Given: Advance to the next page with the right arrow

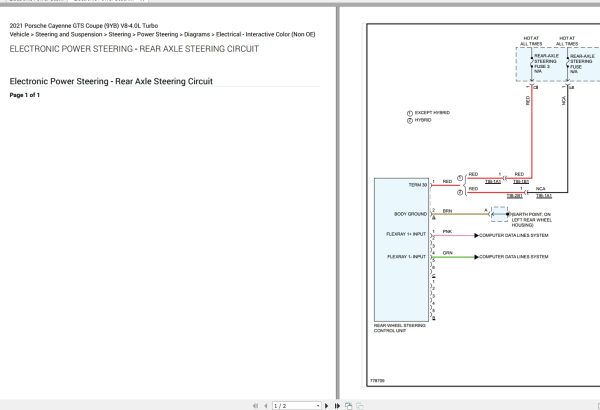Looking at the screenshot, I should point(326,406).
